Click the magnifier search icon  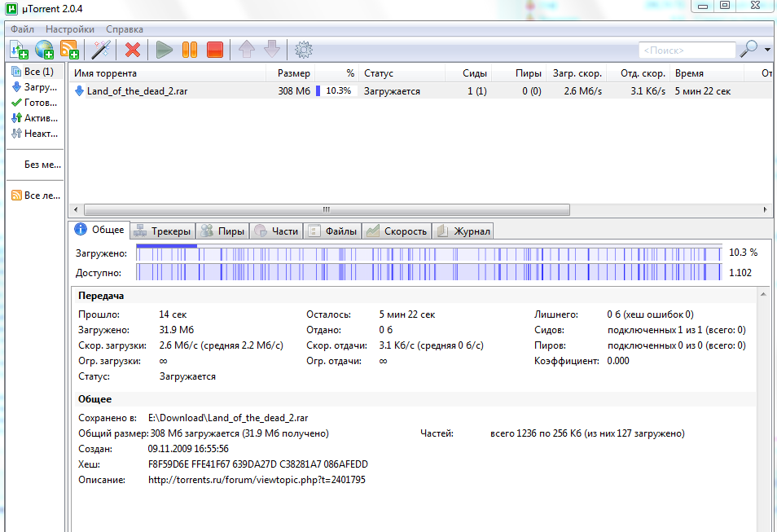click(x=748, y=49)
